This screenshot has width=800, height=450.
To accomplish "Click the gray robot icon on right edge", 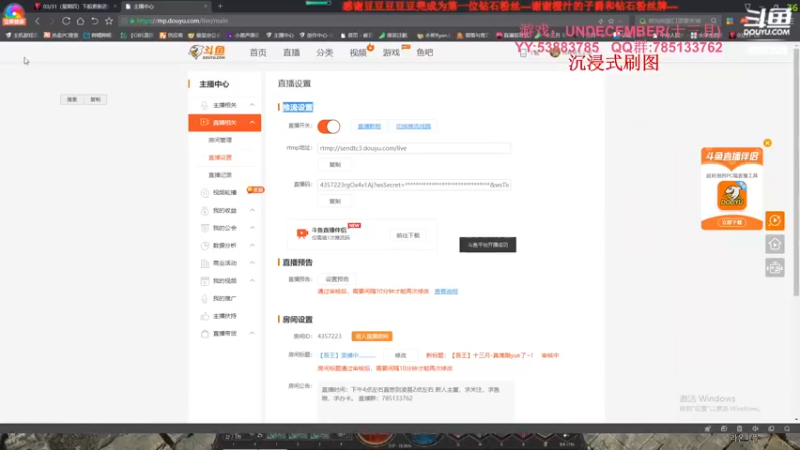I will click(x=774, y=267).
